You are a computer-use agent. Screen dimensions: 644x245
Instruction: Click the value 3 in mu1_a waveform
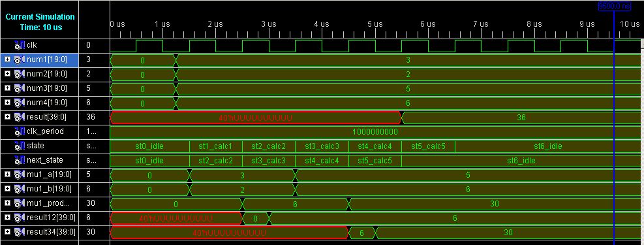point(242,176)
